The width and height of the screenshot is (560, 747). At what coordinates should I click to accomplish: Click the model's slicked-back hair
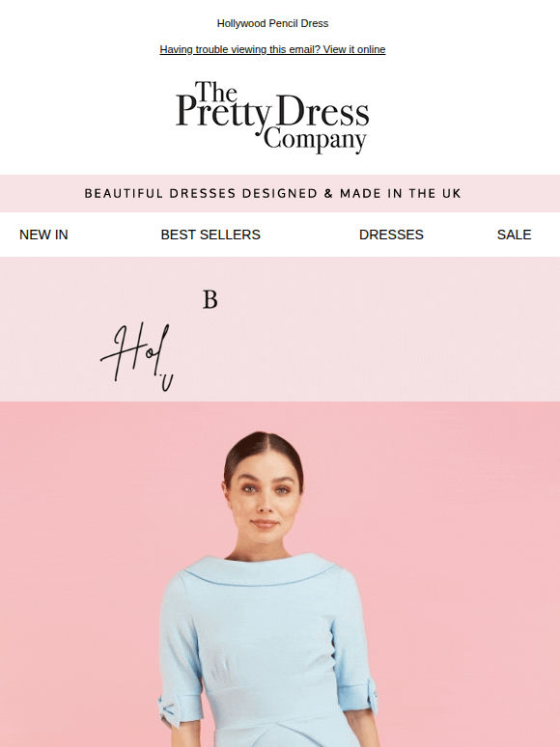[263, 448]
